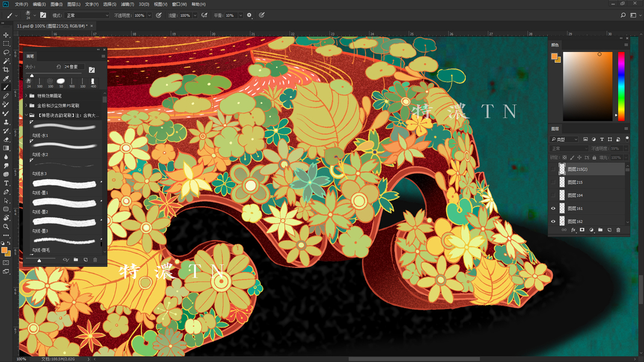Select the Move tool
The image size is (644, 362).
click(x=6, y=35)
